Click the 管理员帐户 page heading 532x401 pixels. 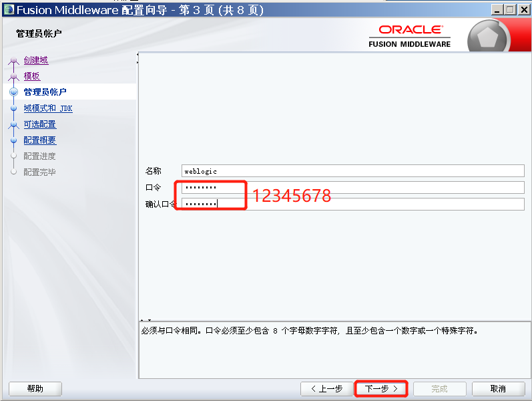39,33
